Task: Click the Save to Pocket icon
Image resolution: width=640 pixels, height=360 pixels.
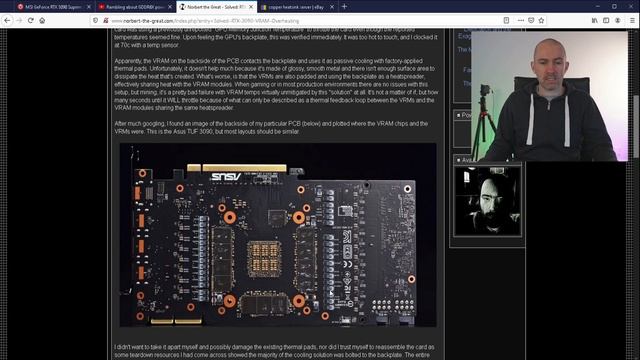Action: 531,20
